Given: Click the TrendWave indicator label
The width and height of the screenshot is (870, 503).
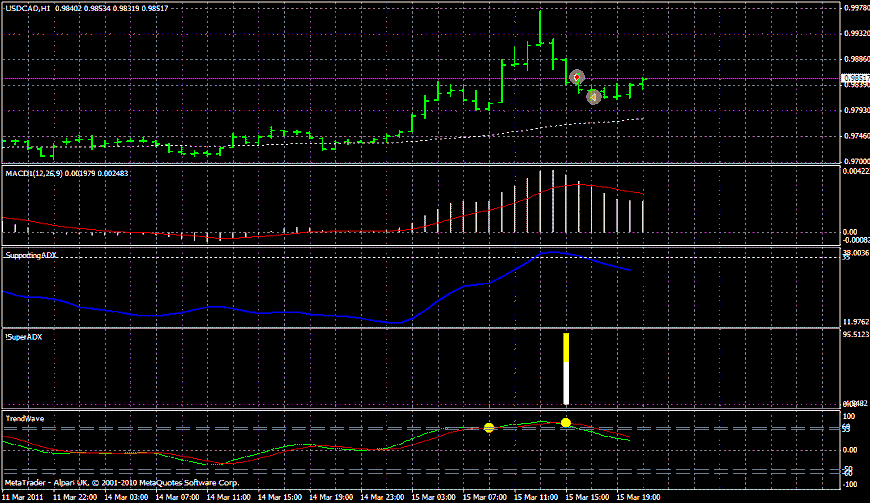Looking at the screenshot, I should point(25,417).
